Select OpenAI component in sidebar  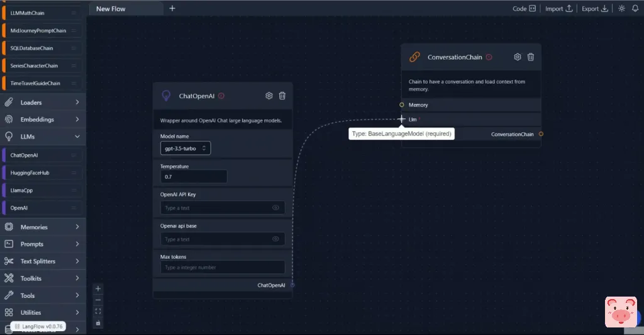pyautogui.click(x=42, y=208)
